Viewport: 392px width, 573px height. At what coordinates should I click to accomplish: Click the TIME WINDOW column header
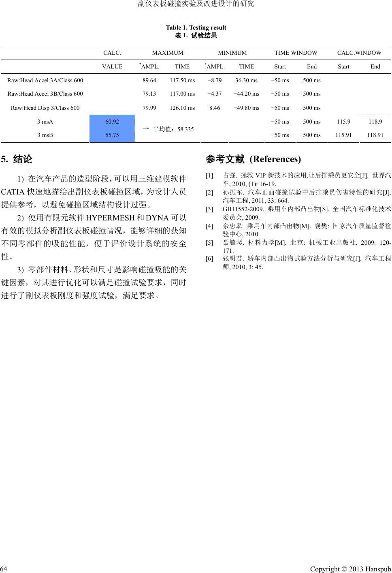(296, 53)
